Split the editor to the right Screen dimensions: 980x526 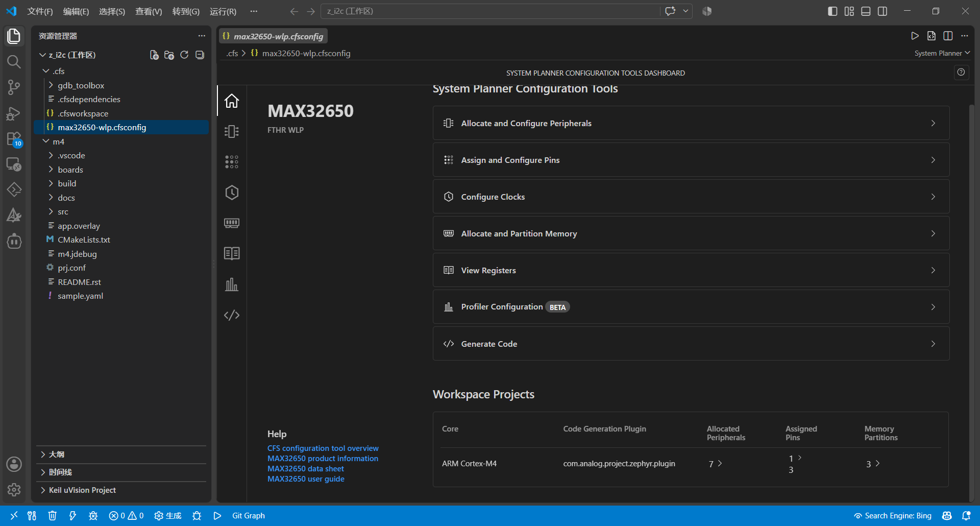(x=948, y=36)
